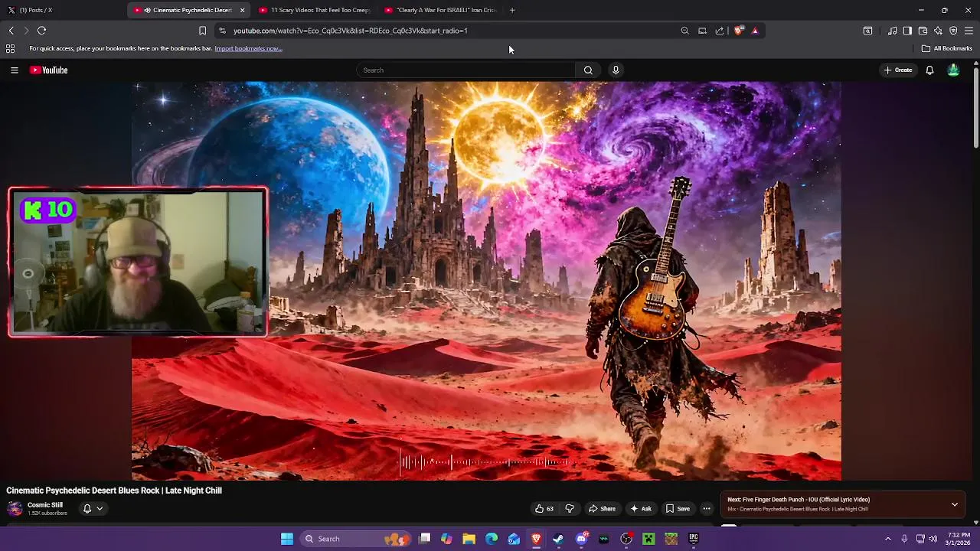Click the Brave Rewards triangle icon
The image size is (980, 551).
(x=755, y=31)
